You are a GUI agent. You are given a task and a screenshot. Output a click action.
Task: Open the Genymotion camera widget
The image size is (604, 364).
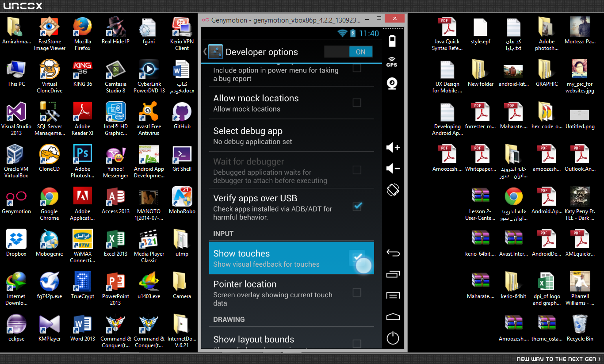(x=392, y=83)
